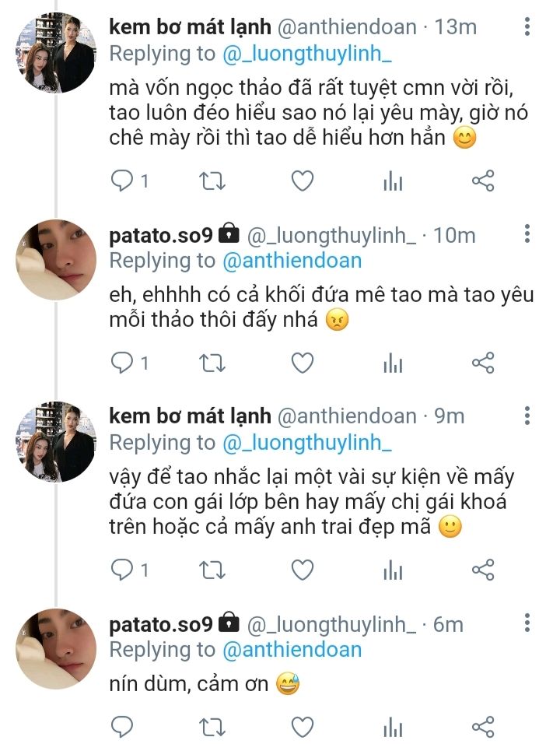The image size is (560, 744).
Task: Retweet the 'nín dùm, cảm ơn' tweet
Action: [212, 727]
